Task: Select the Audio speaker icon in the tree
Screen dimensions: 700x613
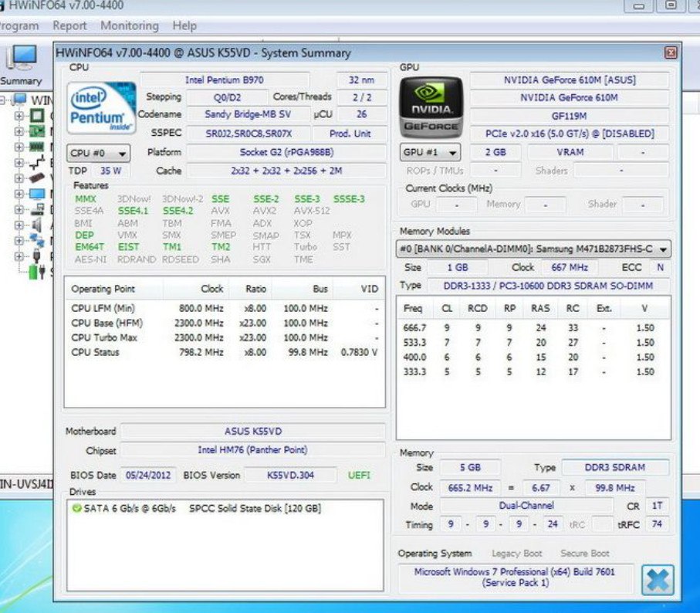Action: (37, 225)
